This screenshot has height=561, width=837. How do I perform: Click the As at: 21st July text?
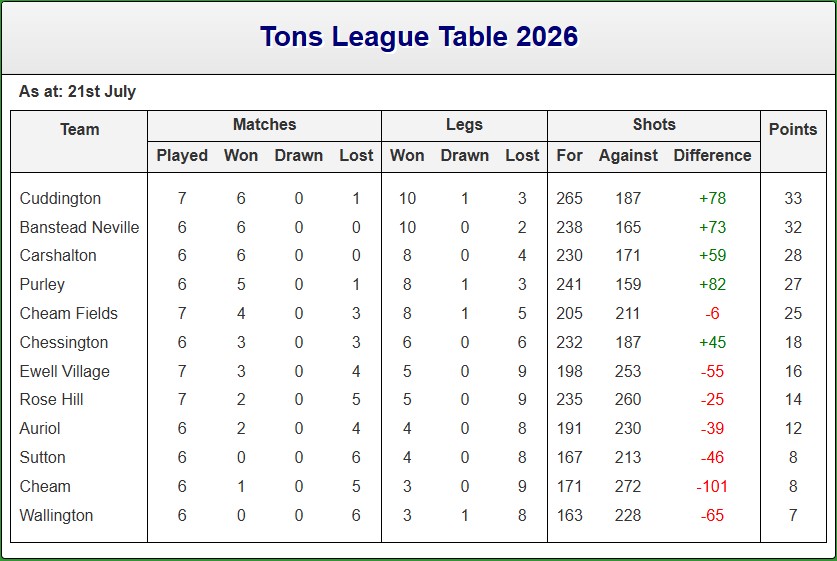77,91
